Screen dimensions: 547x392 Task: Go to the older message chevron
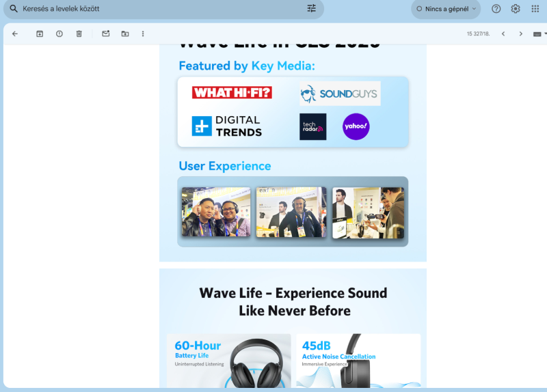pos(521,33)
